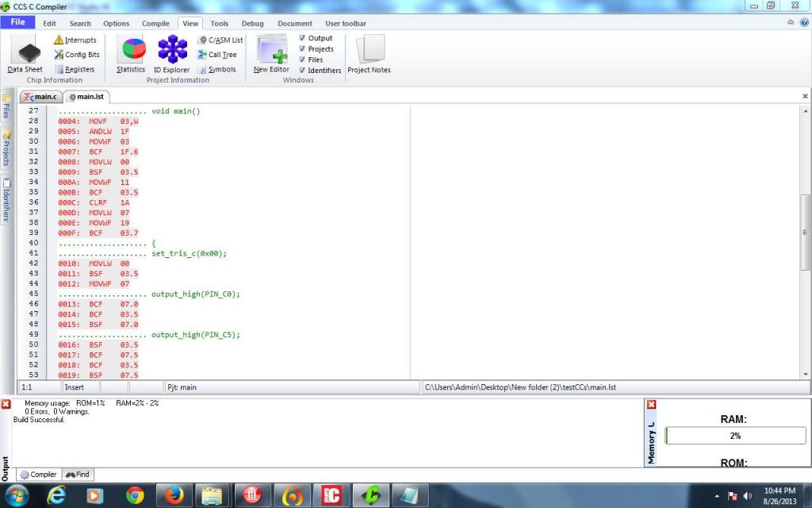The width and height of the screenshot is (812, 508).
Task: Open the Edit ribbon tab
Action: click(49, 23)
